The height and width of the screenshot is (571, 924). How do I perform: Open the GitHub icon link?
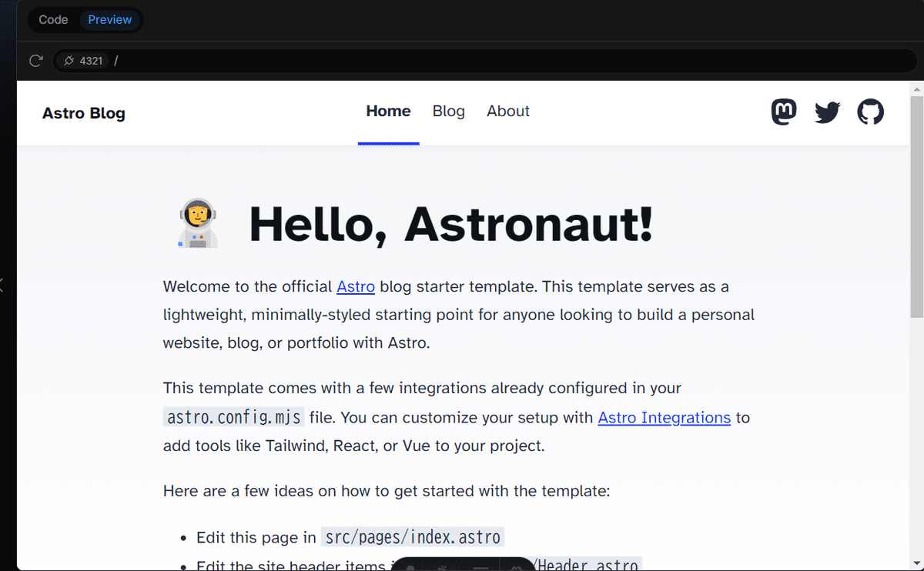pos(871,112)
